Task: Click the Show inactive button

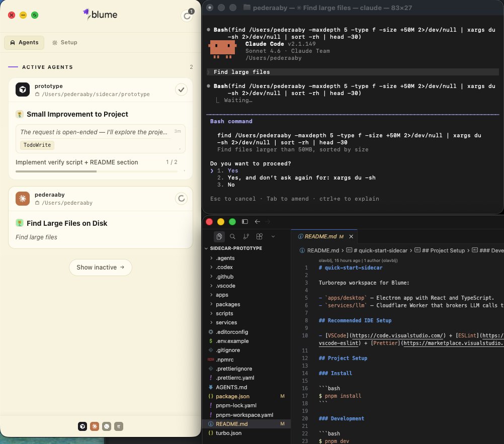Action: coord(100,268)
